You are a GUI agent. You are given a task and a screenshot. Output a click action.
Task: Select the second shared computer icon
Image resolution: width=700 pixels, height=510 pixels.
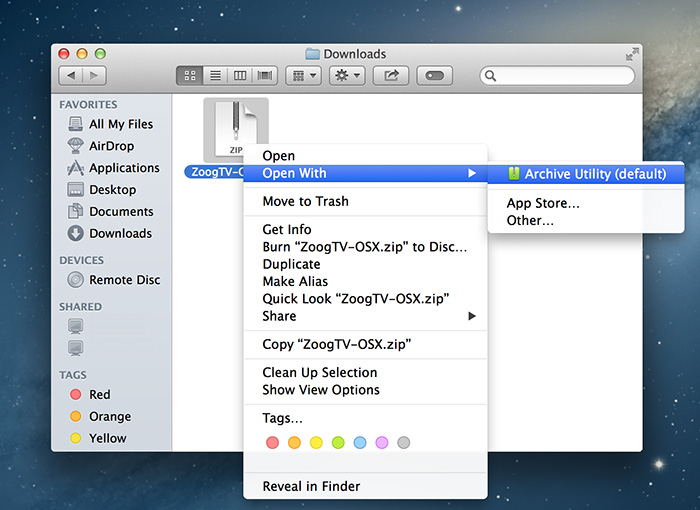click(x=75, y=348)
